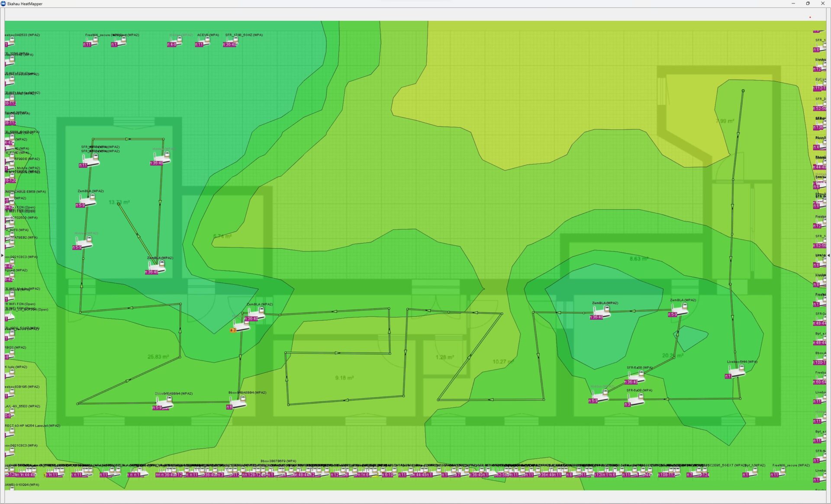The image size is (831, 504).
Task: Click the 'Bbox-3B87B6F9 (WPA)' network label
Action: (x=278, y=461)
